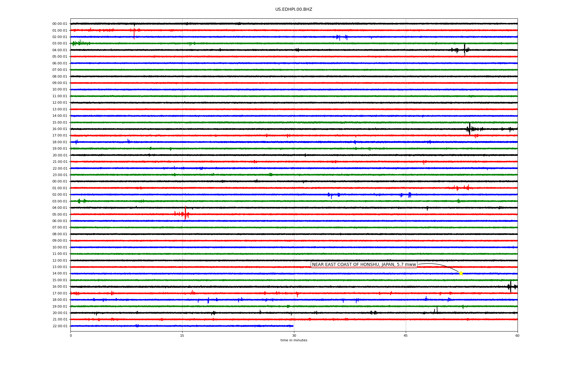Click the first 00:00:01 trace label
This screenshot has width=588, height=368.
coord(60,24)
